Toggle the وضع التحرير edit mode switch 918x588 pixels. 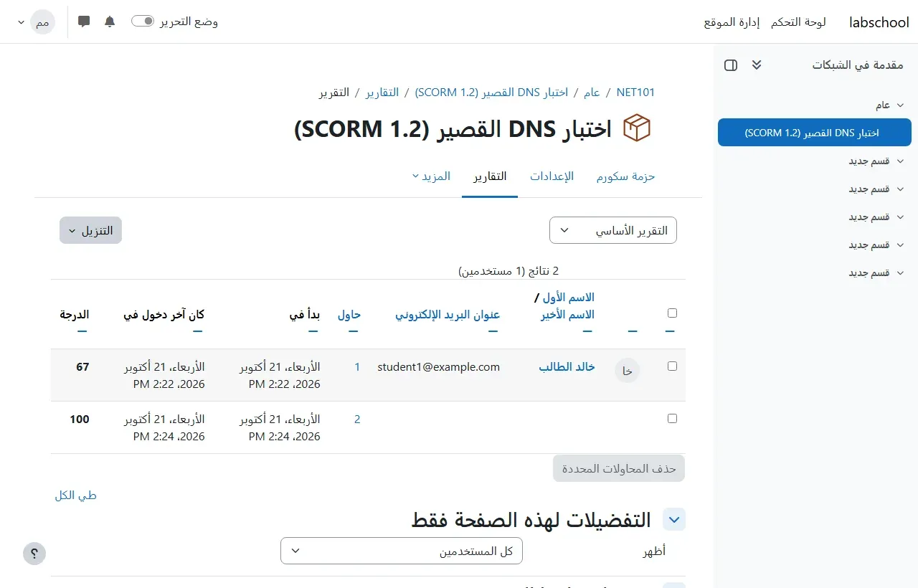pos(143,22)
